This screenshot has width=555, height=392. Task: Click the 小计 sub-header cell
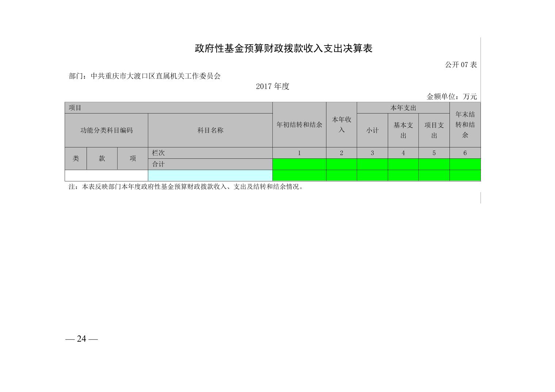pyautogui.click(x=372, y=130)
